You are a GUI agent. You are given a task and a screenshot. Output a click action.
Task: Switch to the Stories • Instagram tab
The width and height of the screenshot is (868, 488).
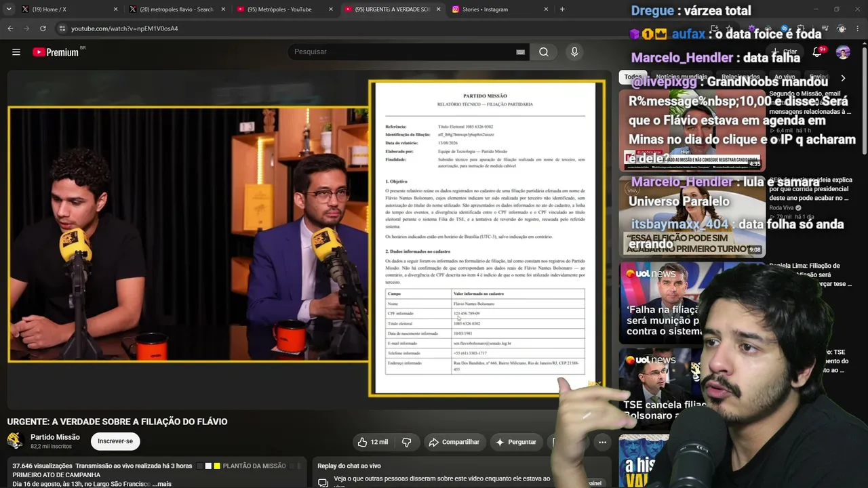click(x=499, y=9)
